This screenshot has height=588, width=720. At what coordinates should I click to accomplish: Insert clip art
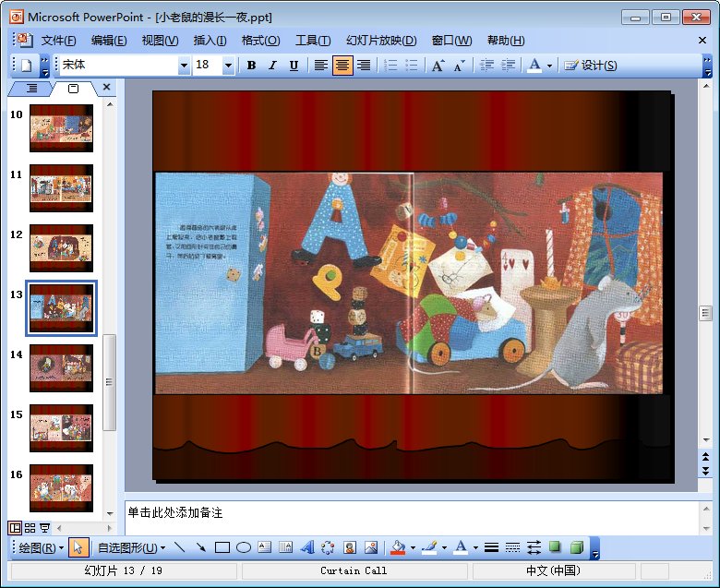point(350,547)
